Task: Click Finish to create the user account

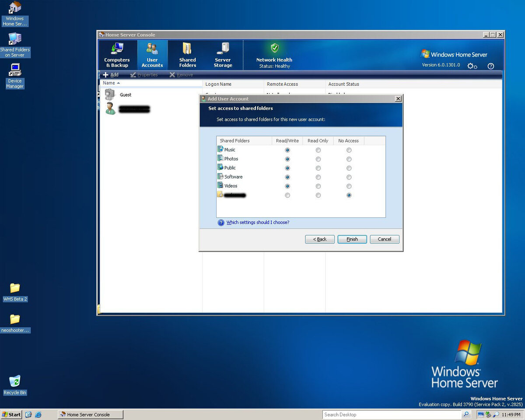Action: pyautogui.click(x=352, y=239)
